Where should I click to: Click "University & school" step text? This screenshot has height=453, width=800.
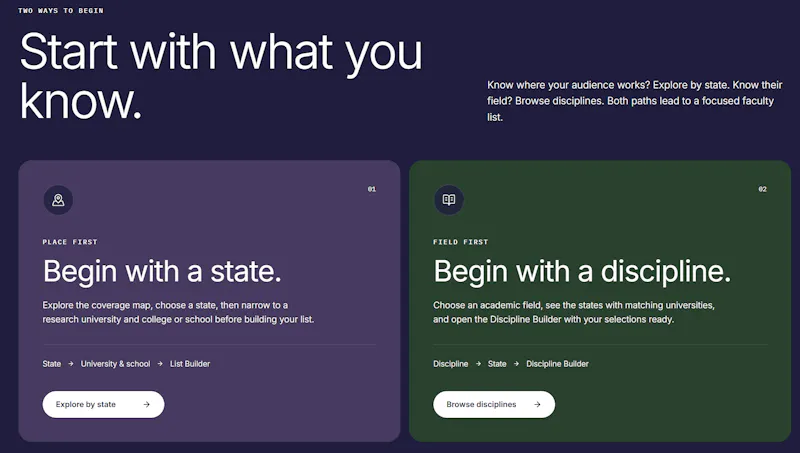[x=115, y=364]
